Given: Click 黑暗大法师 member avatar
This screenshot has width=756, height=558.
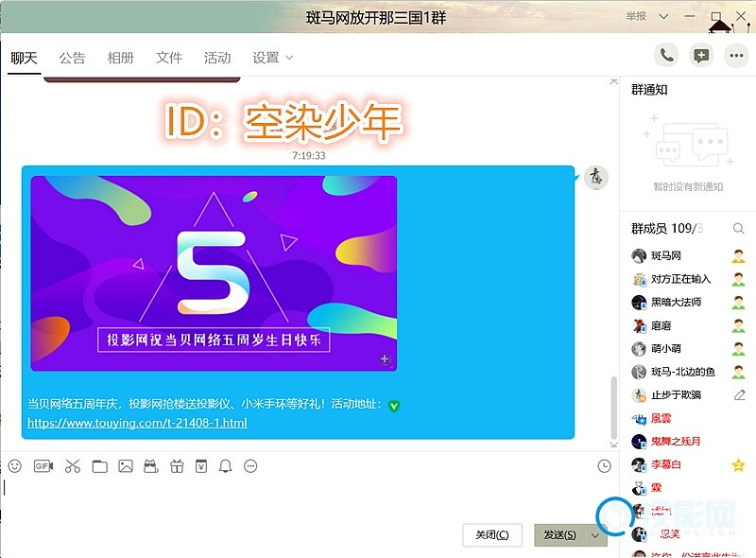Looking at the screenshot, I should [x=639, y=303].
